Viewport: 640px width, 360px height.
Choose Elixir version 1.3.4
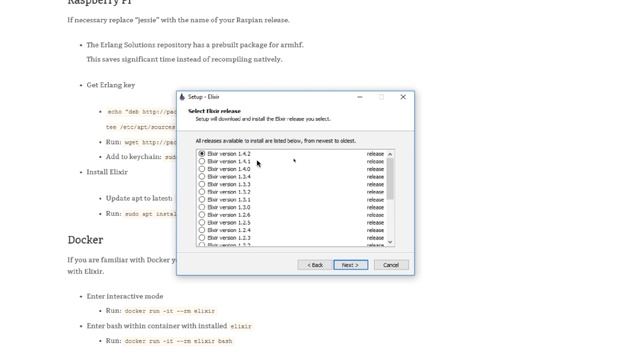coord(202,177)
